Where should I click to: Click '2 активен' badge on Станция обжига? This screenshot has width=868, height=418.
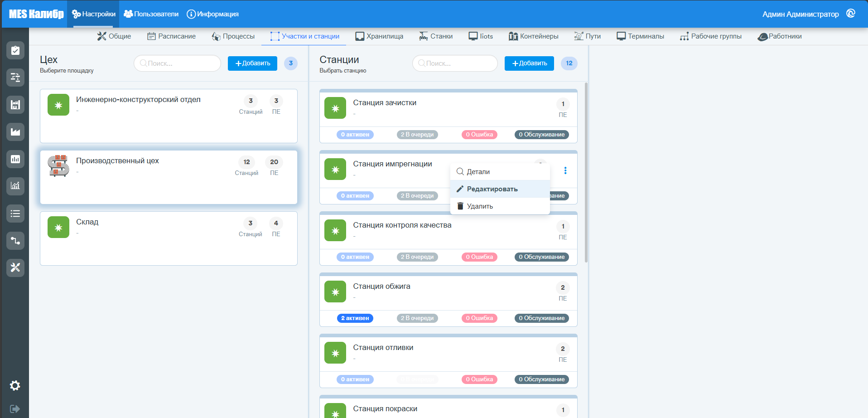click(355, 318)
